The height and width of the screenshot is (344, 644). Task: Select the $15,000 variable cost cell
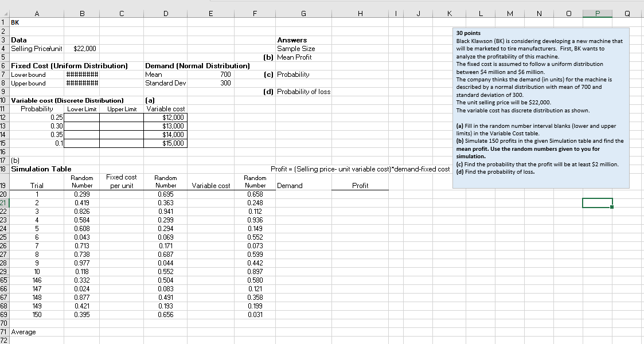166,143
